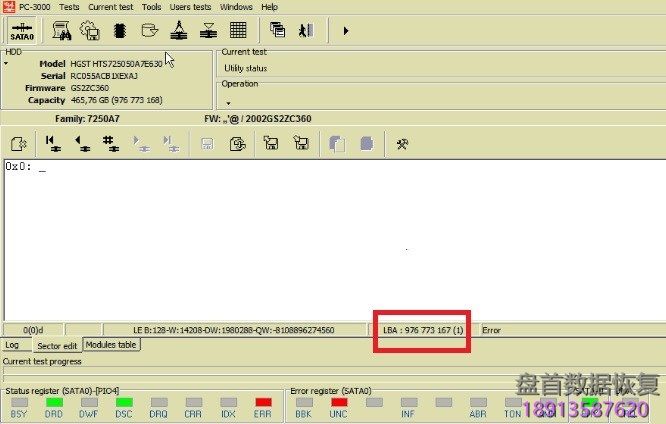Click the Utility status text
Screen dimensions: 666x424
(246, 68)
